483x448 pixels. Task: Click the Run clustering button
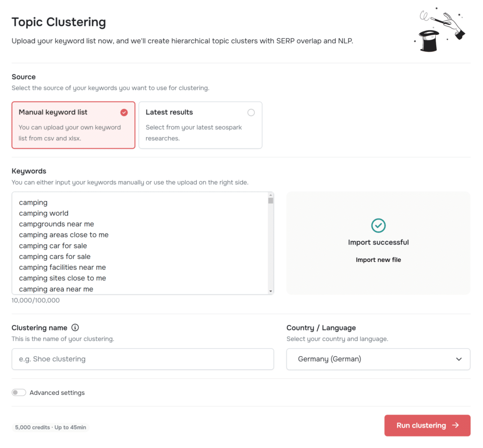click(x=427, y=425)
